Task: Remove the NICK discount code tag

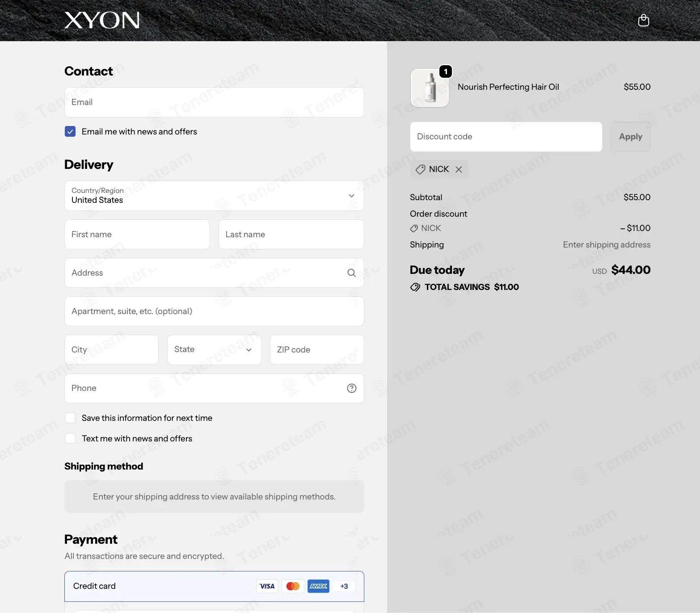Action: [x=459, y=169]
